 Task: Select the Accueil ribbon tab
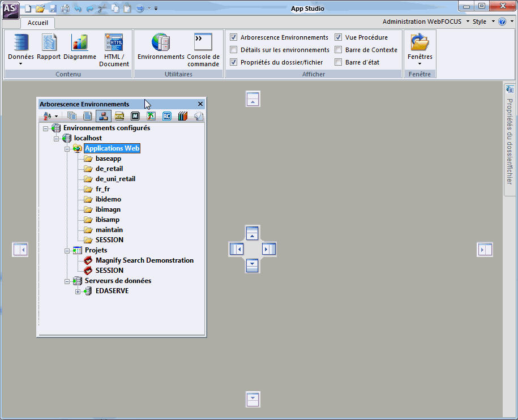point(38,23)
